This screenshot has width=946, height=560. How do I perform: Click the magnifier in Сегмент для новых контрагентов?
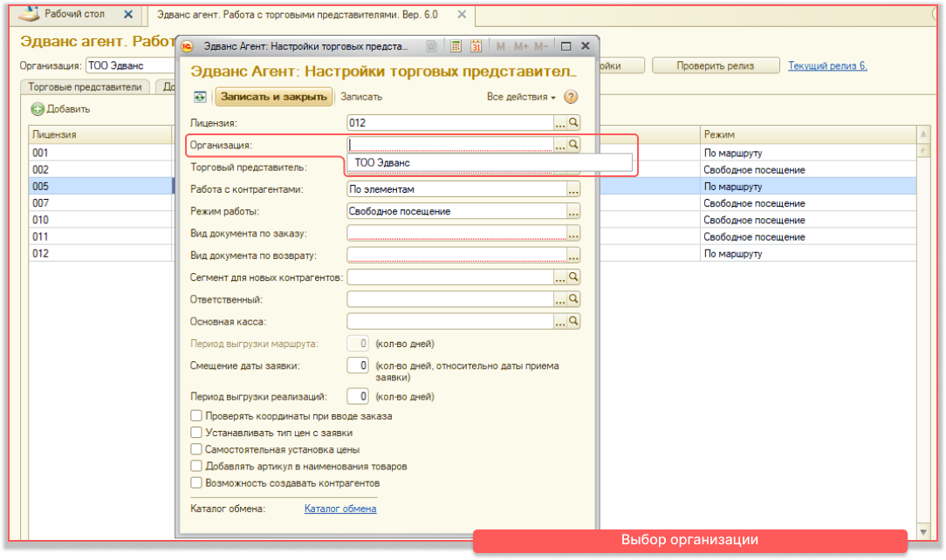coord(573,277)
